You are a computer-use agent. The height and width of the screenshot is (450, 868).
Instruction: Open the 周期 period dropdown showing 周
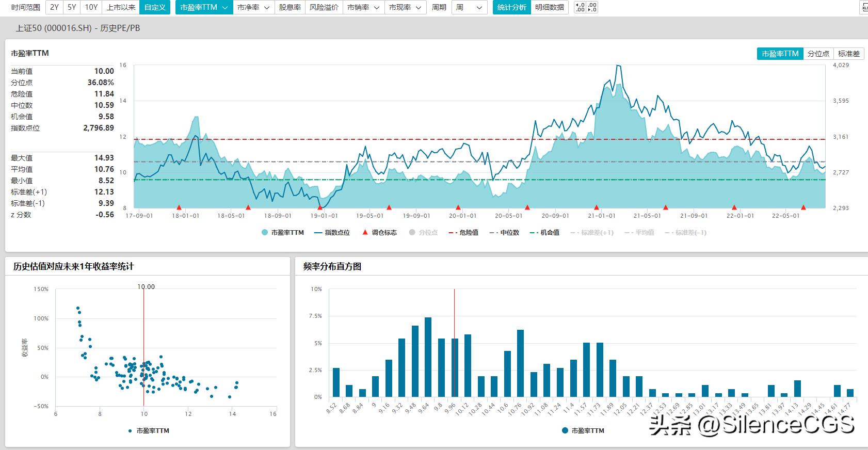[469, 7]
